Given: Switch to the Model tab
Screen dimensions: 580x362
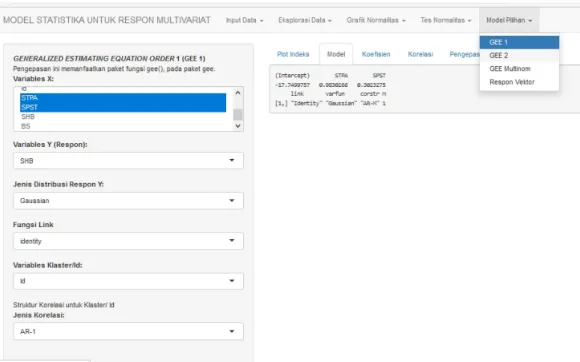Looking at the screenshot, I should (x=336, y=54).
